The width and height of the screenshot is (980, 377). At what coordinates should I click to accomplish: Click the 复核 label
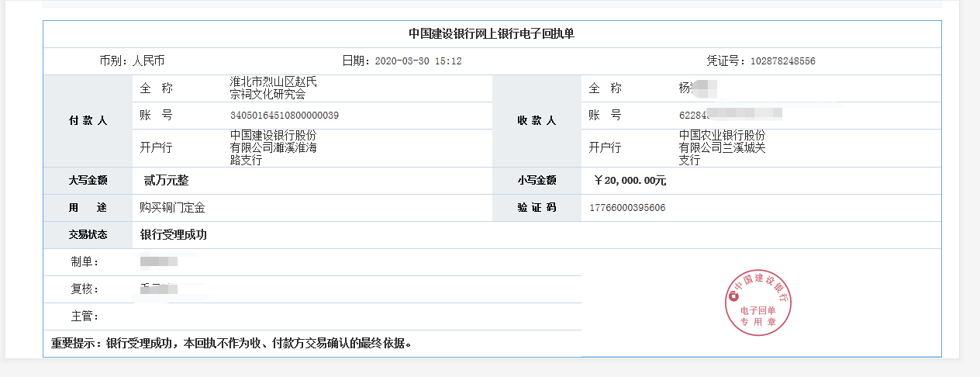click(x=85, y=289)
